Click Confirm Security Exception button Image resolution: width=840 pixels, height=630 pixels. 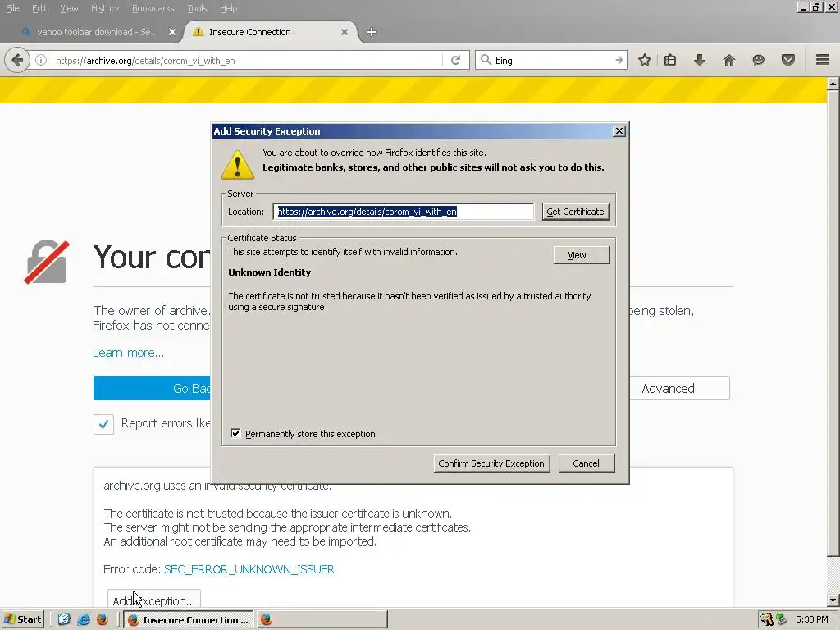click(491, 463)
